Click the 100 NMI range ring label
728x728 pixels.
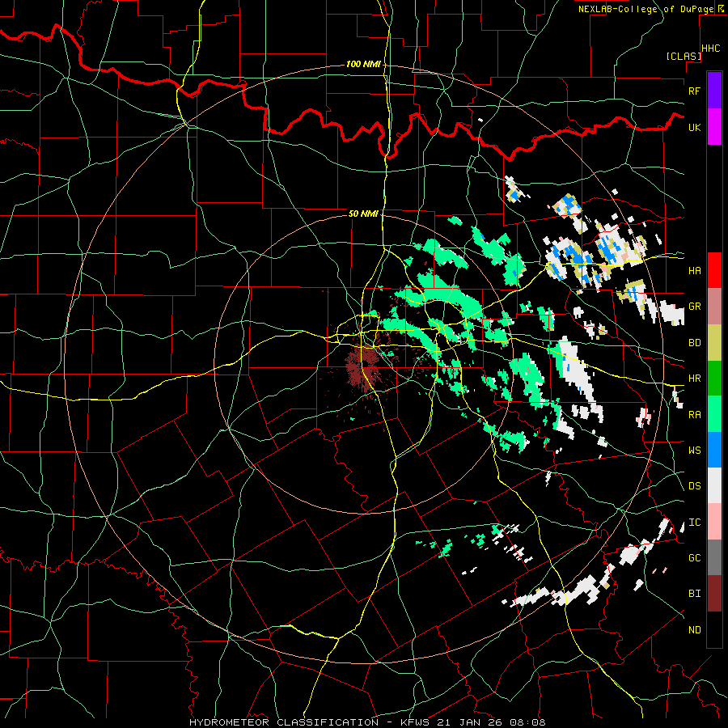point(362,64)
